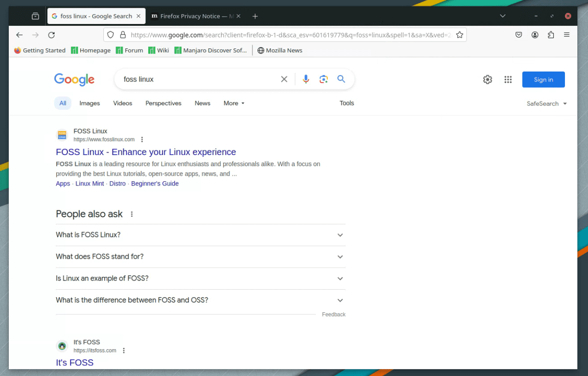Clear the search box with X
This screenshot has height=376, width=588.
click(x=284, y=79)
